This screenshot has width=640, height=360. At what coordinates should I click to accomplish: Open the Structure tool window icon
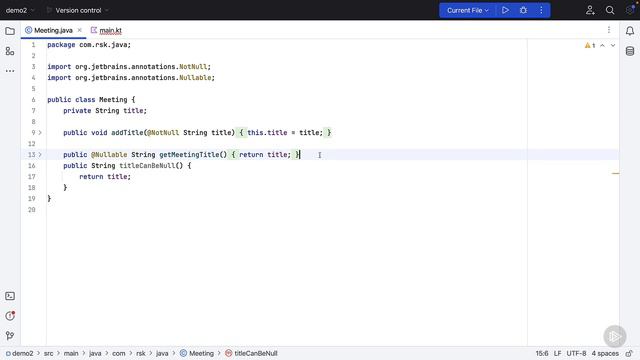coord(10,51)
